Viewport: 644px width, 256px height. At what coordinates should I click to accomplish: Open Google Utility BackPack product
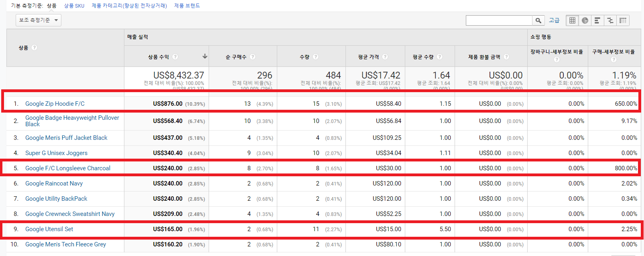click(x=56, y=199)
